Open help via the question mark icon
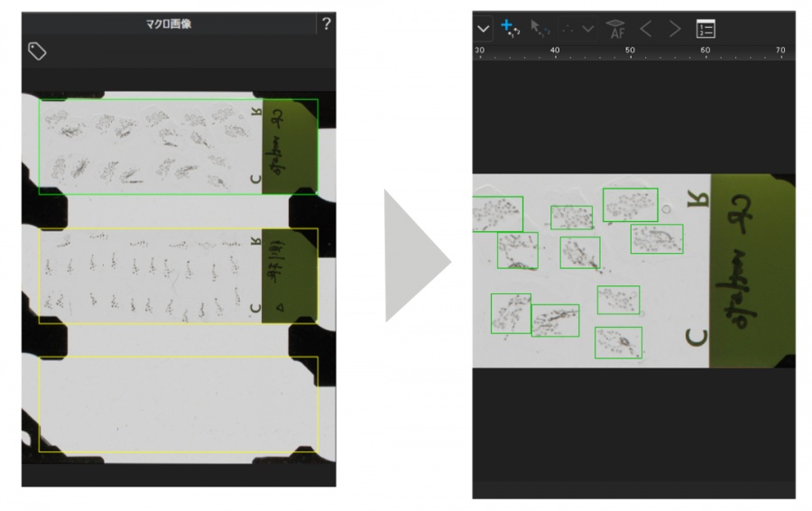Screen dimensions: 812x511 [x=327, y=23]
